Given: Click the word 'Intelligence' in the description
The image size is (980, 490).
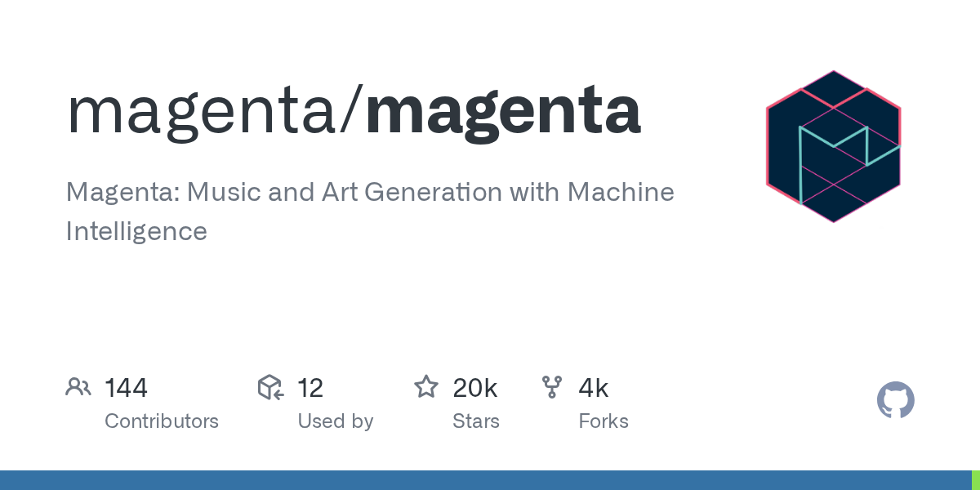Looking at the screenshot, I should coord(136,231).
